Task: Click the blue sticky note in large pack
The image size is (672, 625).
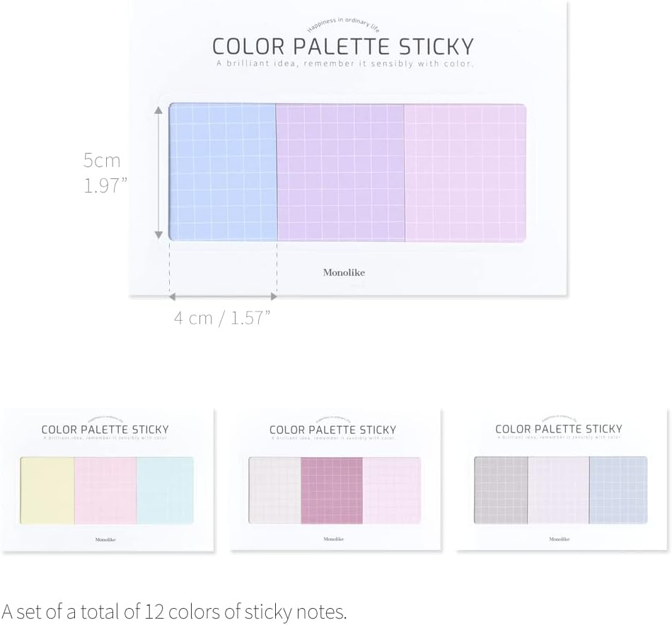Action: click(223, 172)
